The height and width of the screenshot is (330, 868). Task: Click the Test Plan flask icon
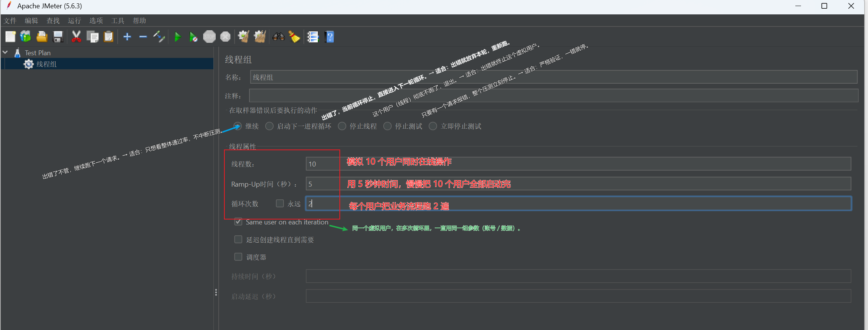(x=17, y=53)
